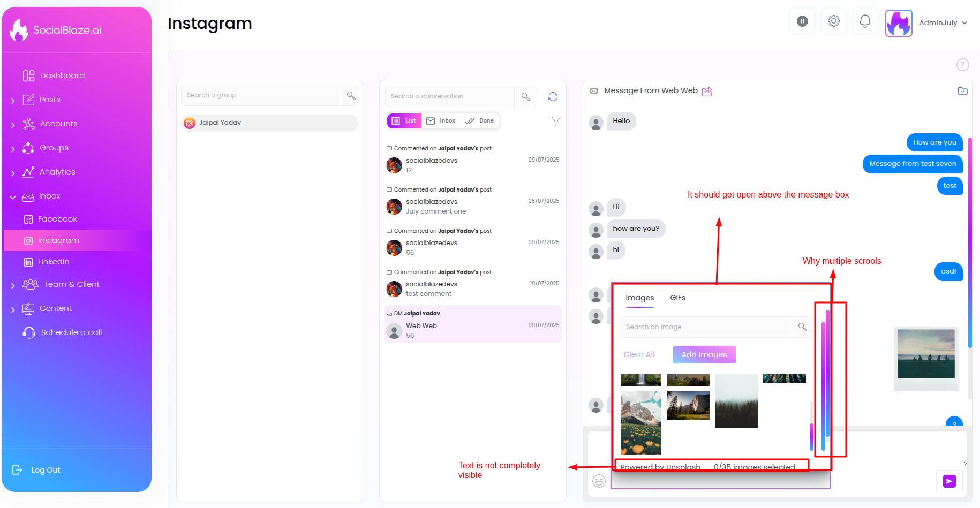Click the group search magnifier icon
Viewport: 980px width, 508px height.
tap(351, 95)
